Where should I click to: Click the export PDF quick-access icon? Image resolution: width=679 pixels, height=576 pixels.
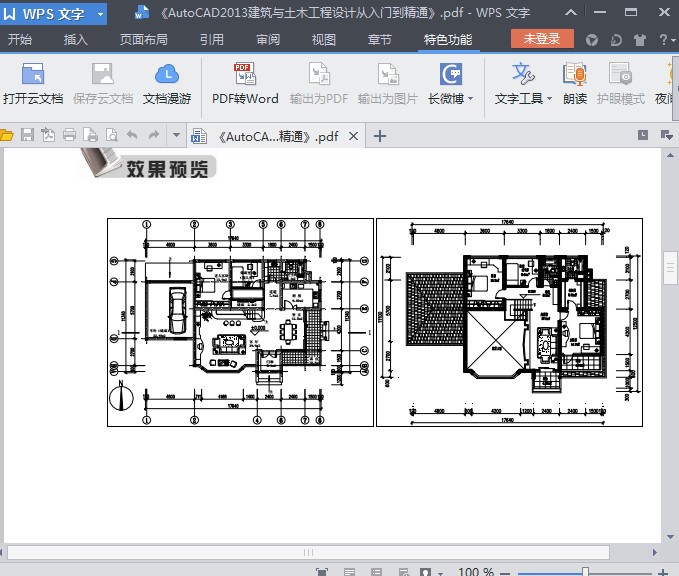[x=48, y=135]
